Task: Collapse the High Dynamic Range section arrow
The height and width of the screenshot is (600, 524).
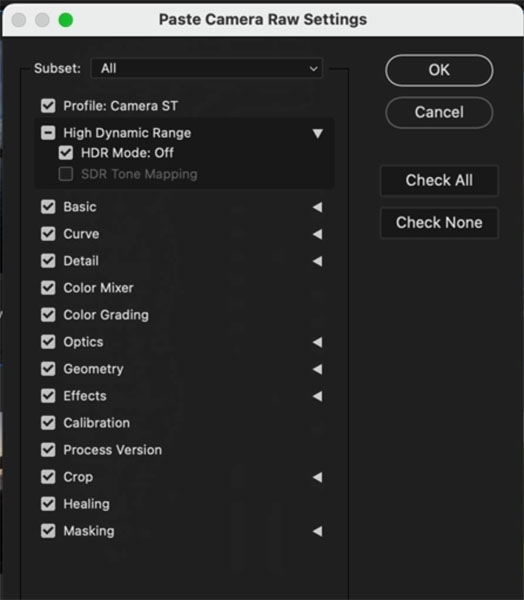Action: [x=317, y=133]
